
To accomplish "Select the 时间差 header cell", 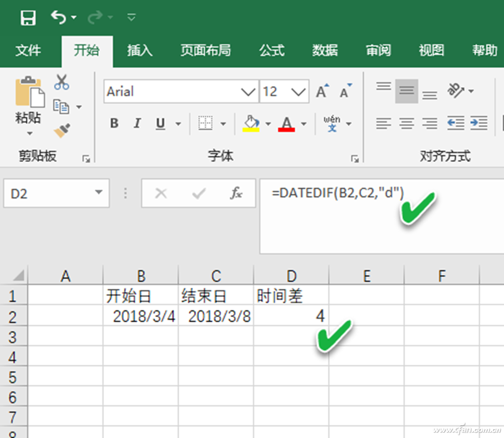I will [x=291, y=296].
